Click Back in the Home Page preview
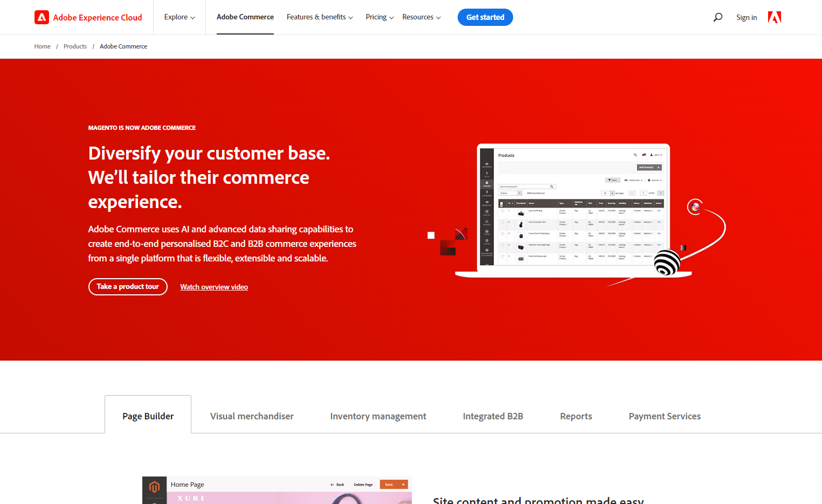 click(337, 485)
